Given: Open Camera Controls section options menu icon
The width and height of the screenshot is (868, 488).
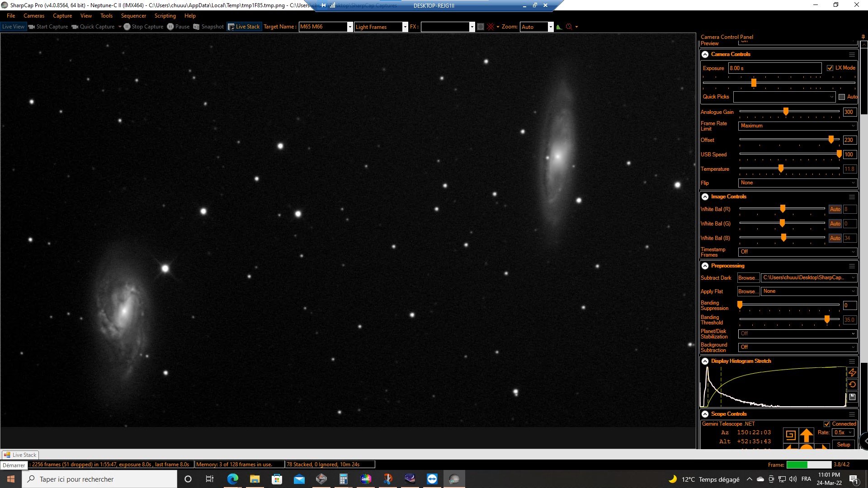Looking at the screenshot, I should [852, 55].
